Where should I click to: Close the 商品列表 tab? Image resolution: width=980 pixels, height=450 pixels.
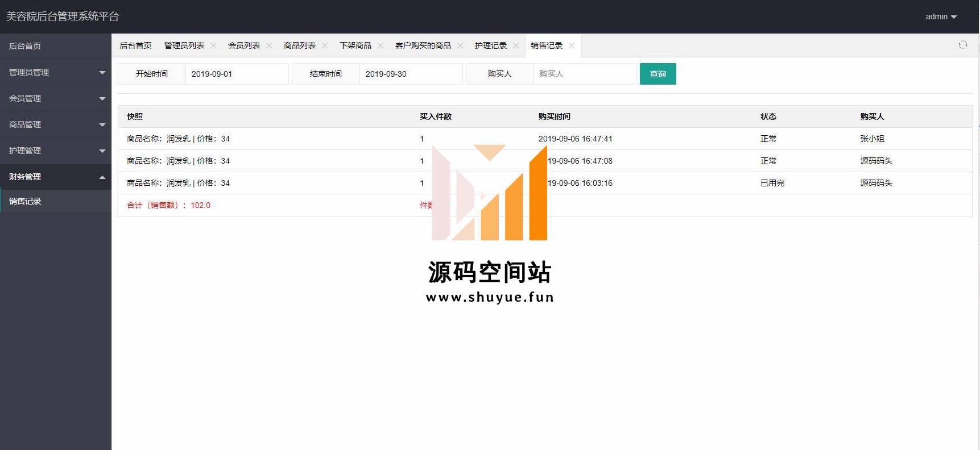[x=325, y=45]
